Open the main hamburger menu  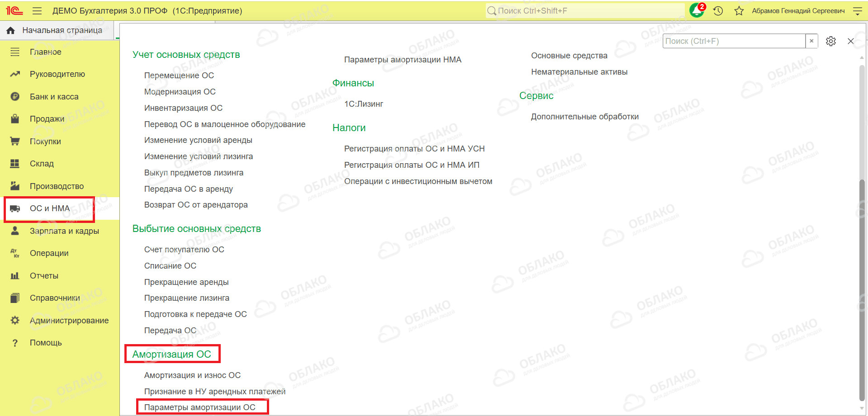[x=37, y=11]
